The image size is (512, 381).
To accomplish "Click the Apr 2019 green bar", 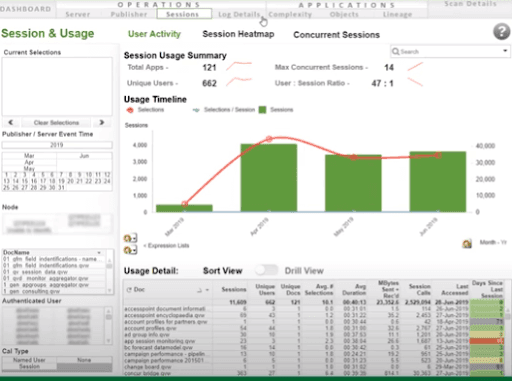I will pos(269,178).
